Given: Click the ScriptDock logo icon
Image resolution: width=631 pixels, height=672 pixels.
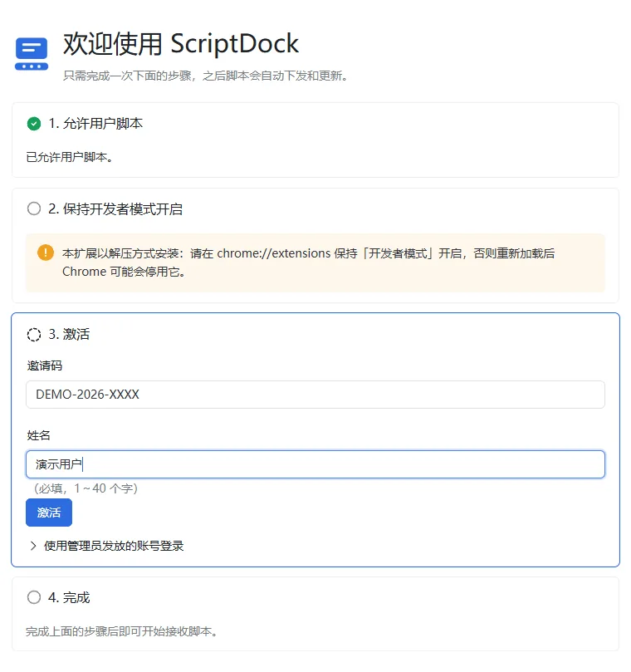Looking at the screenshot, I should point(32,53).
